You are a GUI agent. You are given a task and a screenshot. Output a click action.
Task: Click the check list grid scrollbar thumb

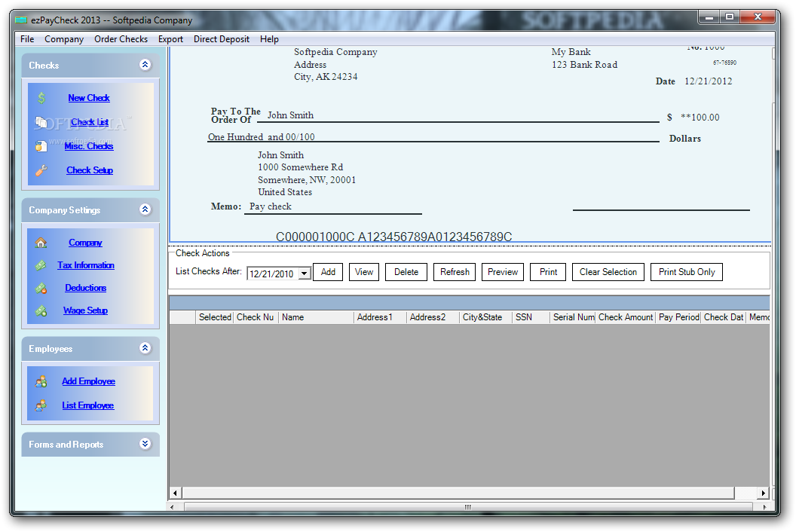click(x=458, y=493)
